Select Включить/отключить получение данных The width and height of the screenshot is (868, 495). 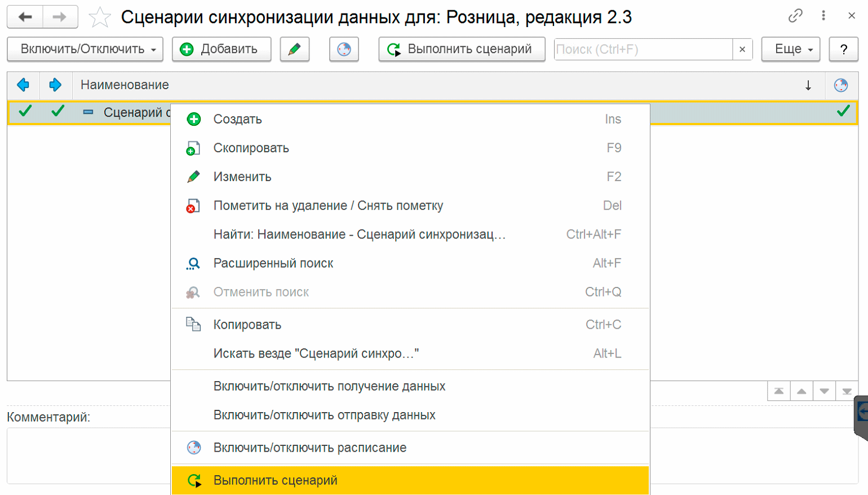coord(410,386)
